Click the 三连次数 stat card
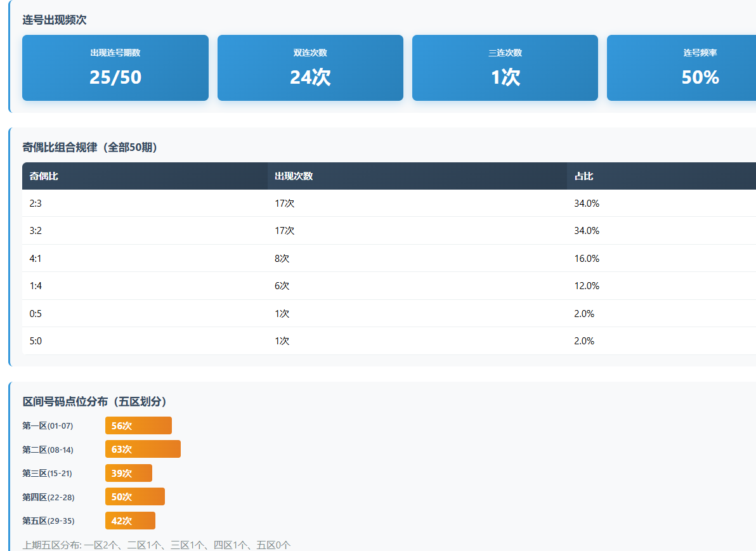 [x=505, y=68]
